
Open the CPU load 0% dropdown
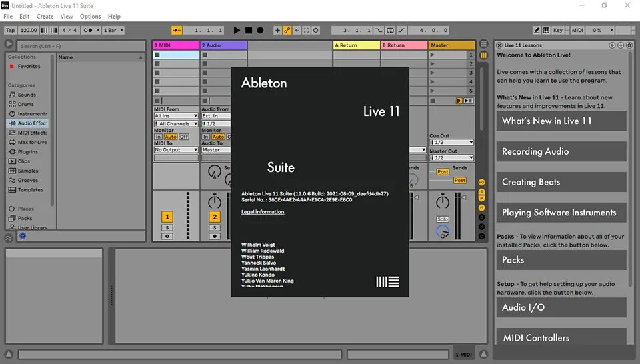[601, 30]
